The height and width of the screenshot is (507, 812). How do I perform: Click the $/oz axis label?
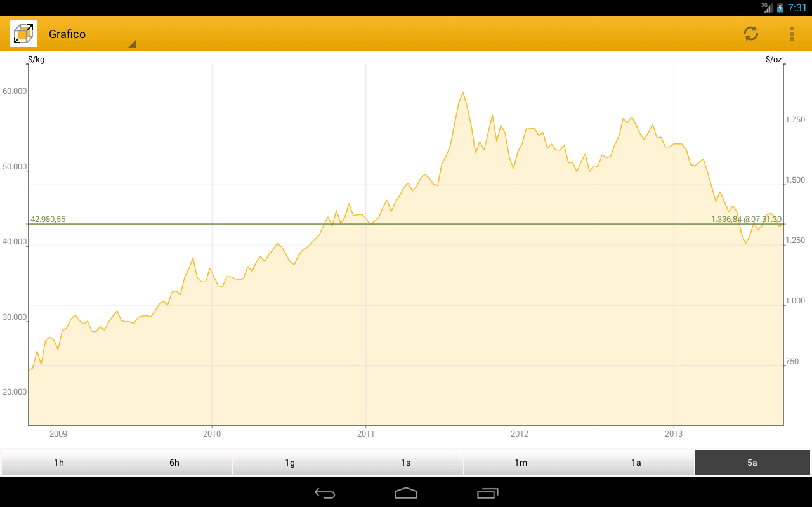[773, 58]
